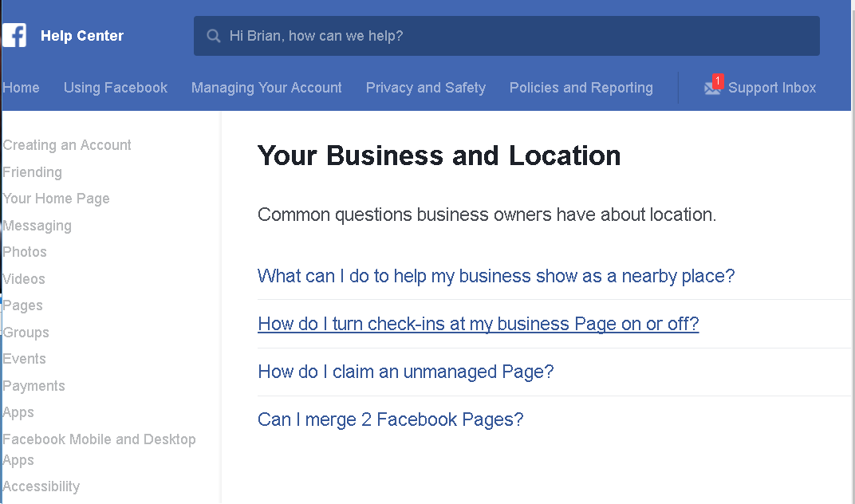Click the Help Center search field
The width and height of the screenshot is (855, 504).
[506, 35]
